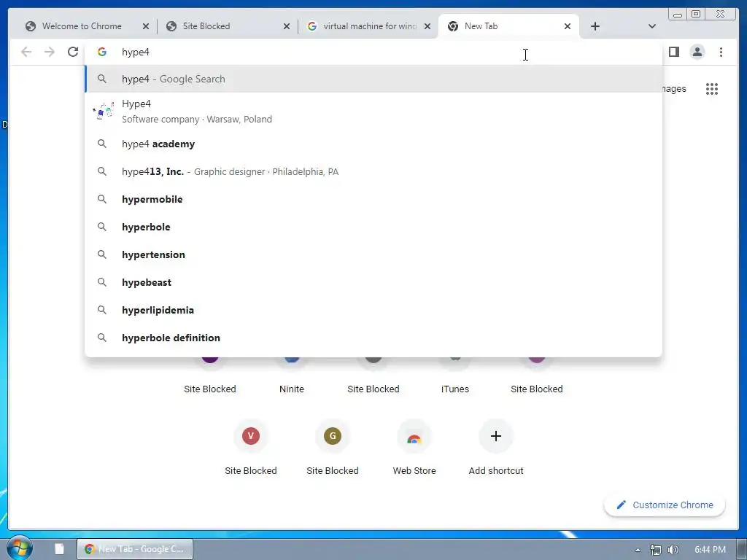
Task: Open the side panel icon
Action: [x=673, y=52]
